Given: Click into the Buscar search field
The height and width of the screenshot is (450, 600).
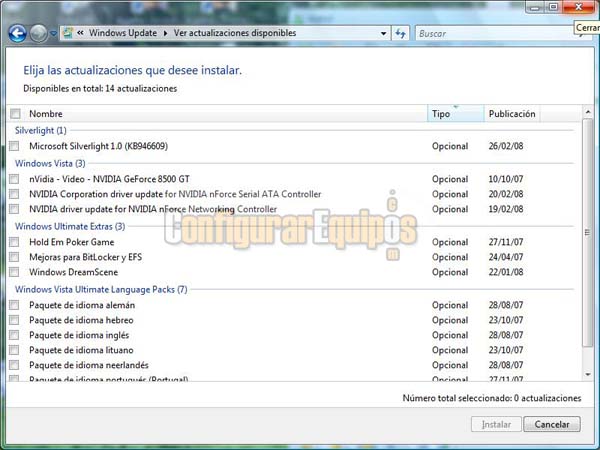Looking at the screenshot, I should coord(497,34).
